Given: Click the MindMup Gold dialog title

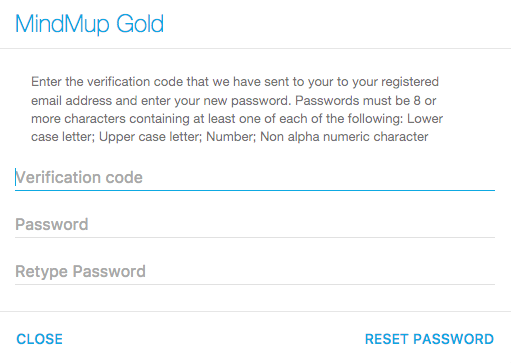Looking at the screenshot, I should coord(89,24).
